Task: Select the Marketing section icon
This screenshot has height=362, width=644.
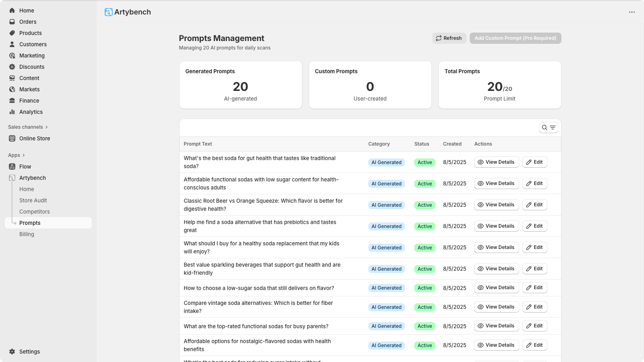Action: coord(12,56)
